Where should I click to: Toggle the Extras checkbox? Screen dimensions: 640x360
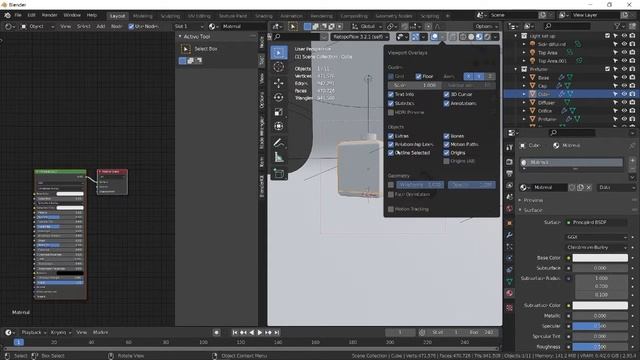click(391, 136)
